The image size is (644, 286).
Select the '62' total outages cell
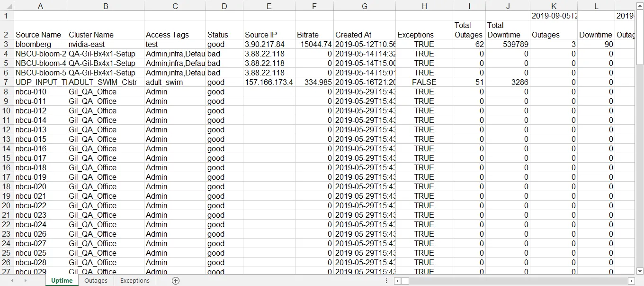(x=469, y=44)
